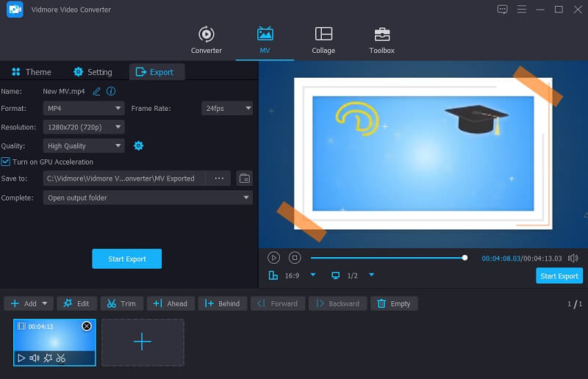Screen dimensions: 588x379
Task: Click the info icon next to file name
Action: coord(111,91)
